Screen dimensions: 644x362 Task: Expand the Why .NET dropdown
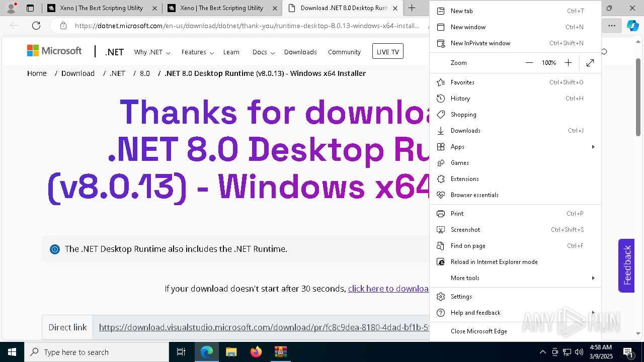point(152,52)
